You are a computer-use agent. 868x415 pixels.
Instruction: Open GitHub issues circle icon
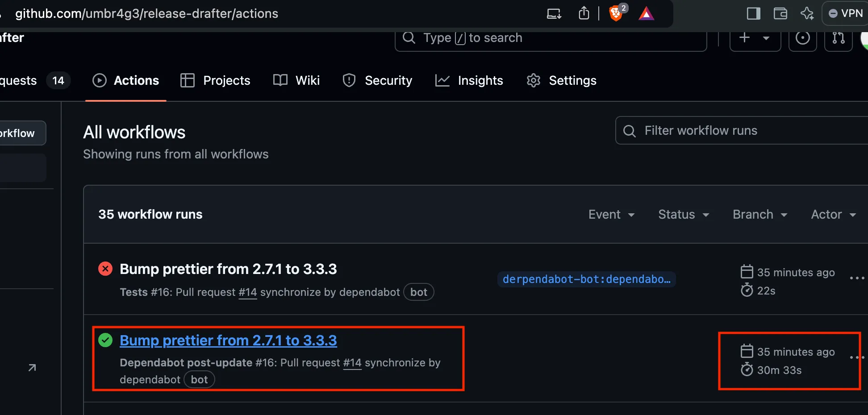pos(802,38)
